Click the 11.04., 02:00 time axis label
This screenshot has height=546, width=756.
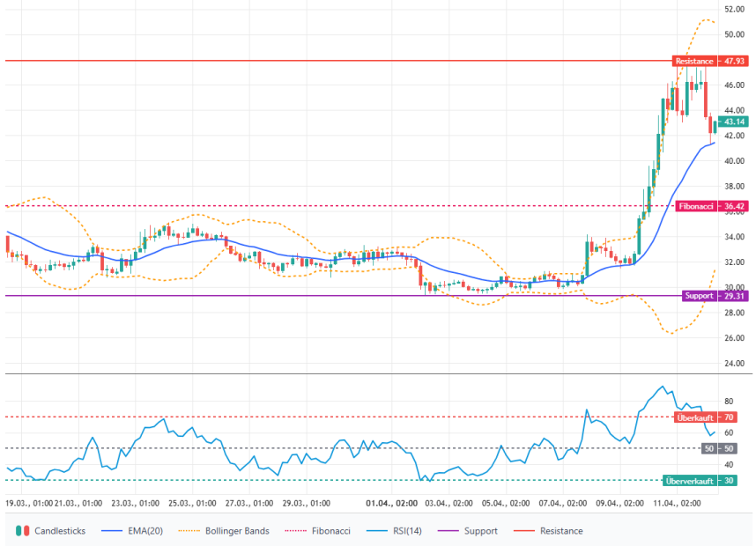676,504
